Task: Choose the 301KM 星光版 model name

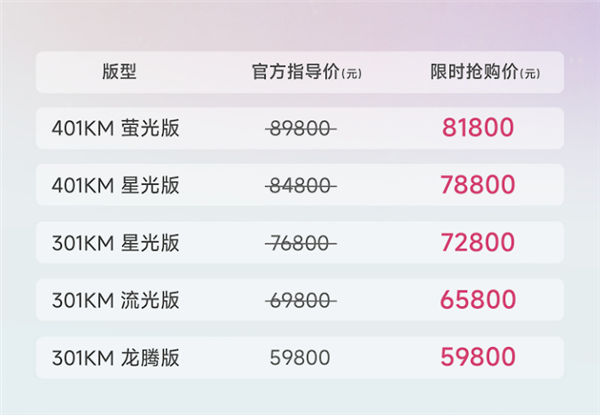Action: [x=115, y=242]
